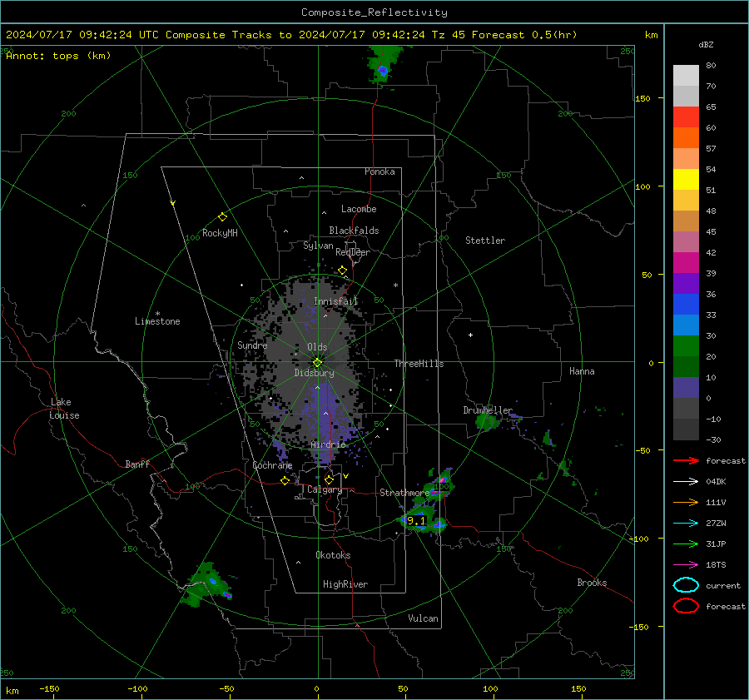Click the Lake Louise label
749x700 pixels.
tap(65, 409)
